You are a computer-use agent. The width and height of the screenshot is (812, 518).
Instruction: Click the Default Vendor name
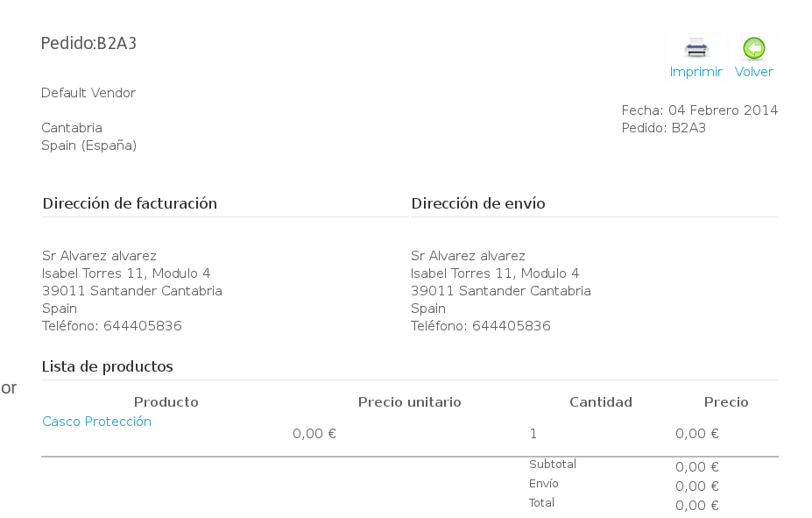point(88,93)
